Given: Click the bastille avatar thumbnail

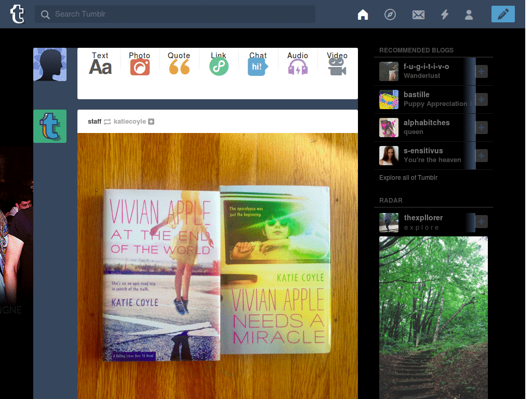Looking at the screenshot, I should [x=389, y=99].
